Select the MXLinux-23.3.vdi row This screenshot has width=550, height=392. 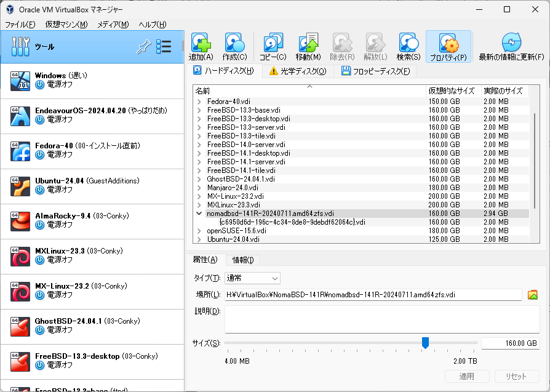click(234, 205)
